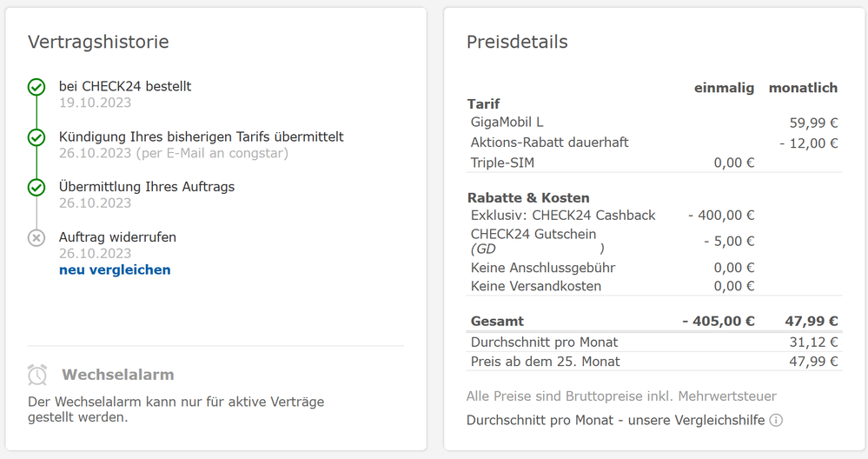The image size is (868, 459).
Task: Click the 'monatlich' column header
Action: point(803,88)
